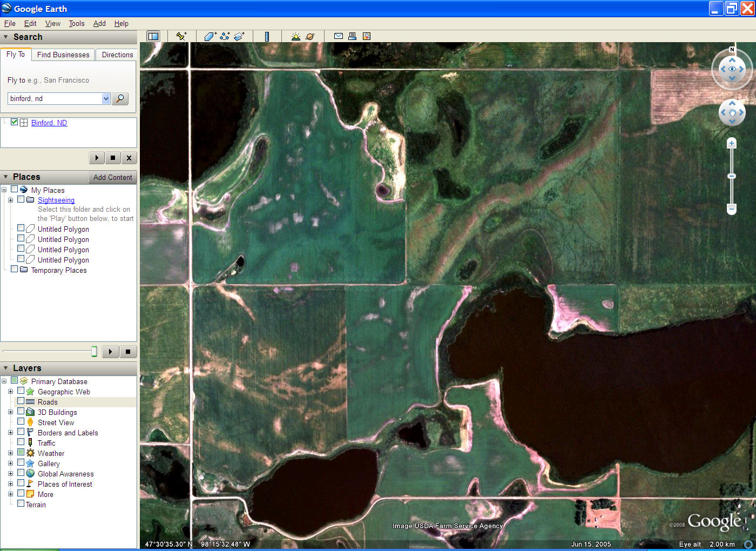
Task: Check Temporary Places checkbox
Action: 14,269
